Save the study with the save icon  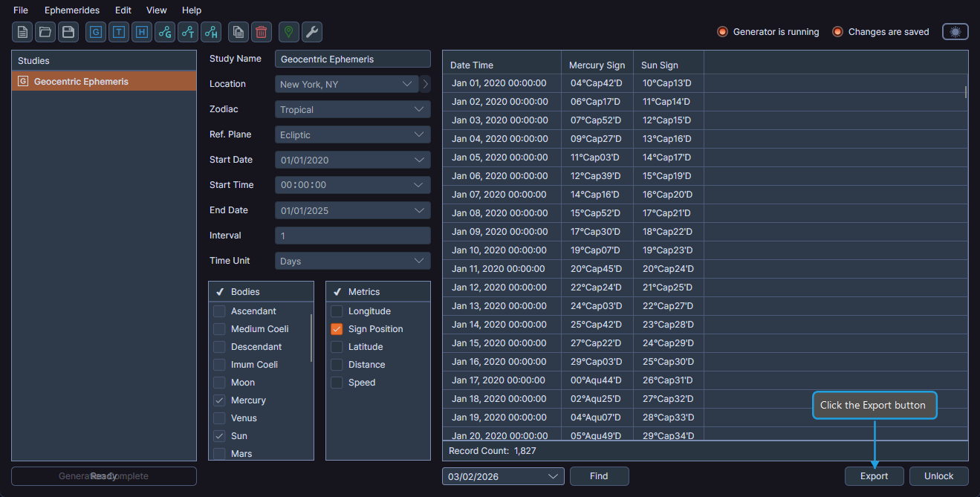pyautogui.click(x=67, y=32)
